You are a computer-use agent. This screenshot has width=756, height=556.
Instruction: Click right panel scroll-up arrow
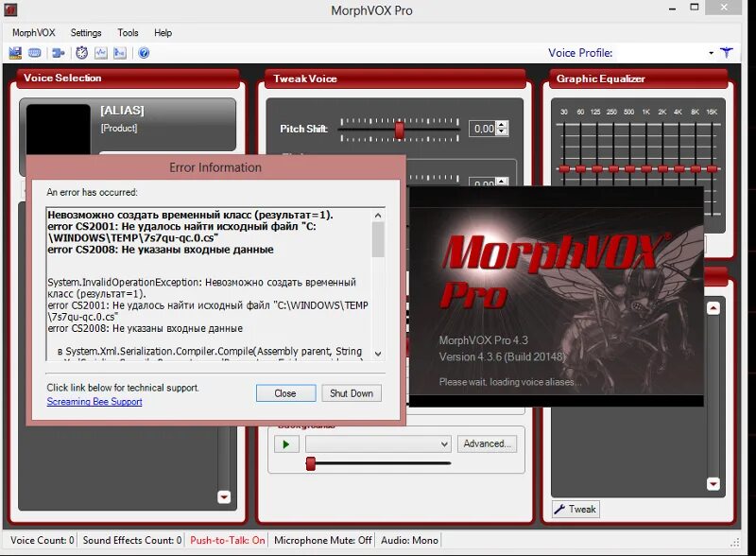click(713, 308)
